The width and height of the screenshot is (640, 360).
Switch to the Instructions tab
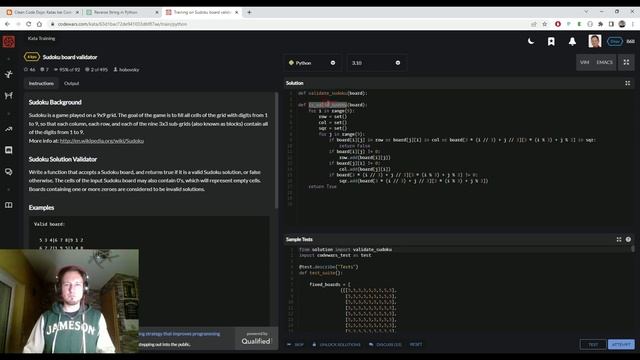tap(41, 83)
